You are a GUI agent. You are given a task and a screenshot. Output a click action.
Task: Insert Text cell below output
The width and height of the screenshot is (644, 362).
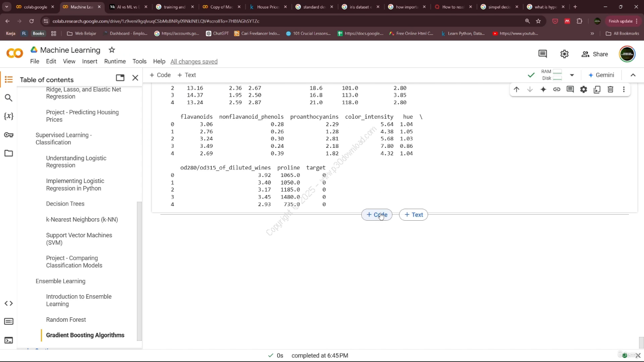point(414,215)
